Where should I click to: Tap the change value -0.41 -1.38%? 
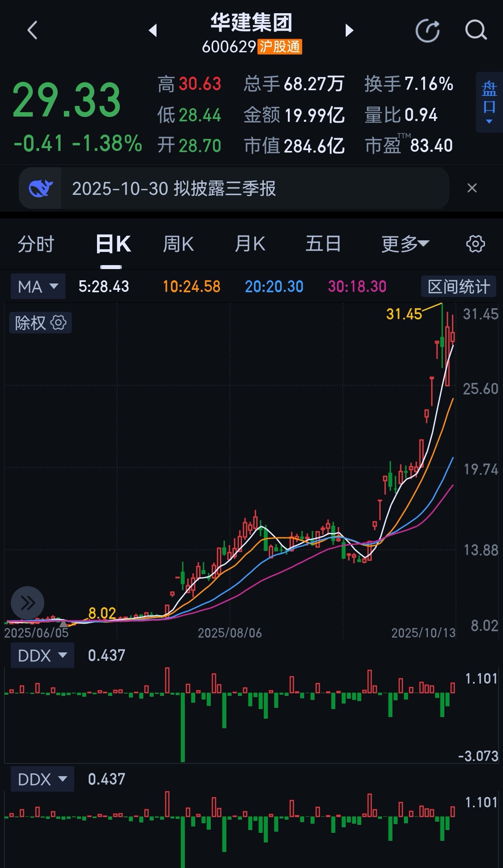(78, 143)
